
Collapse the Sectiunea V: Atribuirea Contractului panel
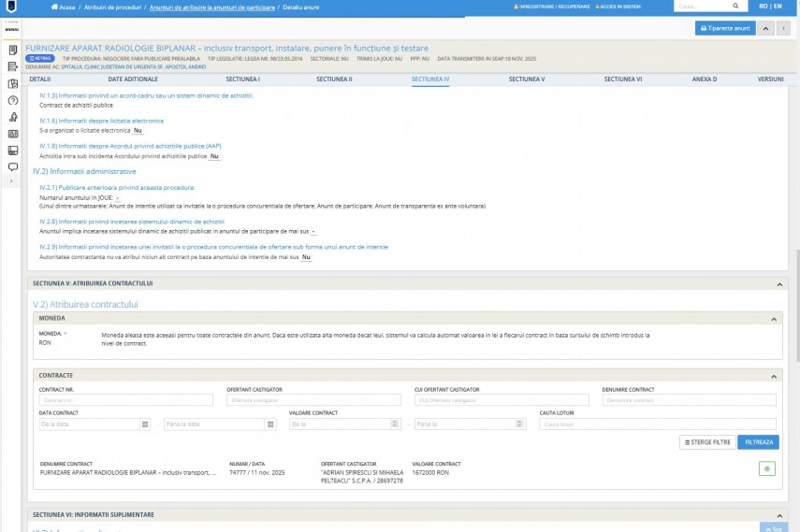(x=779, y=283)
